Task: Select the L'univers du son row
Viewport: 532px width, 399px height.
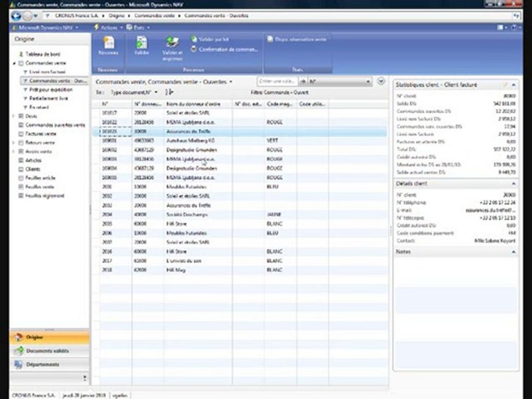Action: [x=239, y=260]
